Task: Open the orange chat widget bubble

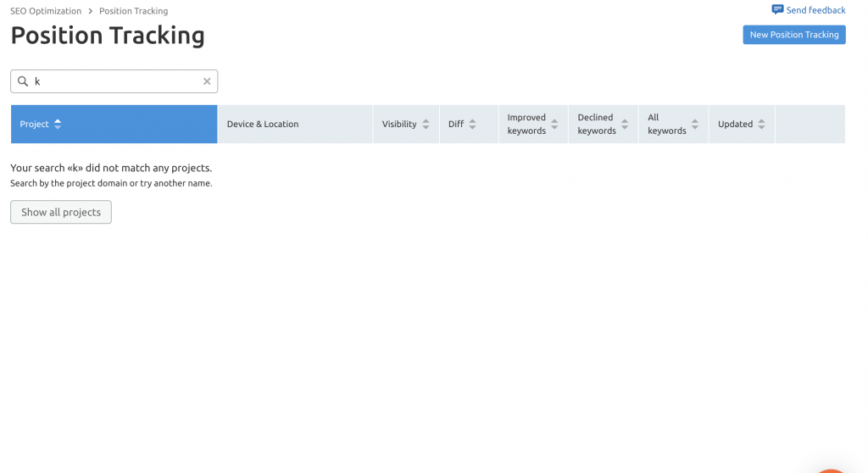Action: click(x=832, y=468)
